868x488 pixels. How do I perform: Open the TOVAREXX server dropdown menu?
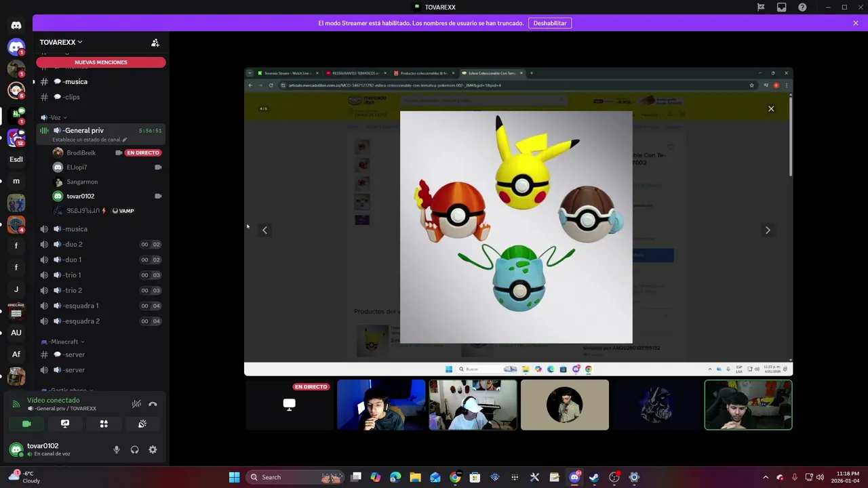[61, 42]
